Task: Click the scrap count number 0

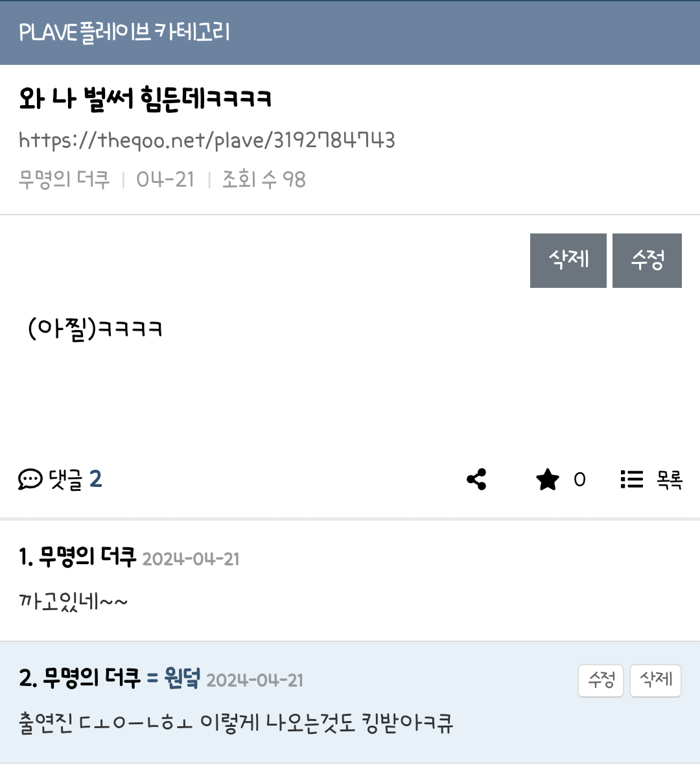Action: 579,480
